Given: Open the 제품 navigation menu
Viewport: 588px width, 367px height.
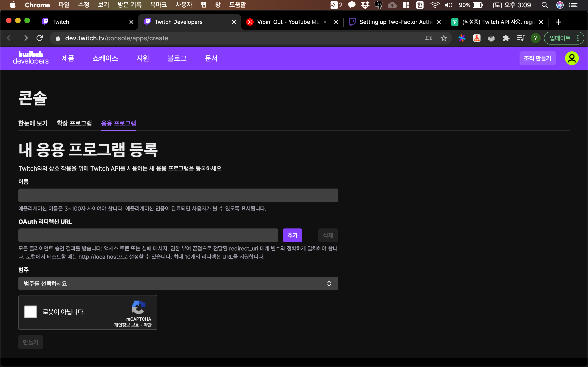Looking at the screenshot, I should 68,58.
